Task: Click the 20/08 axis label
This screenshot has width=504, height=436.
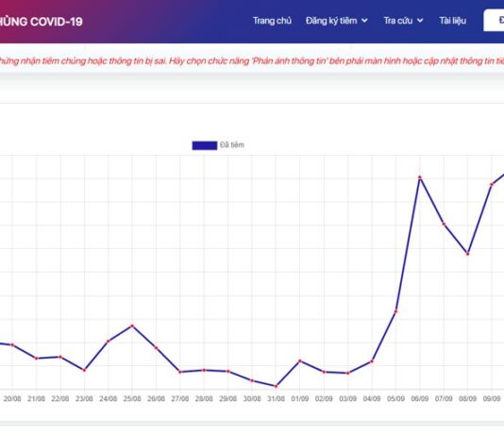Action: 12,398
